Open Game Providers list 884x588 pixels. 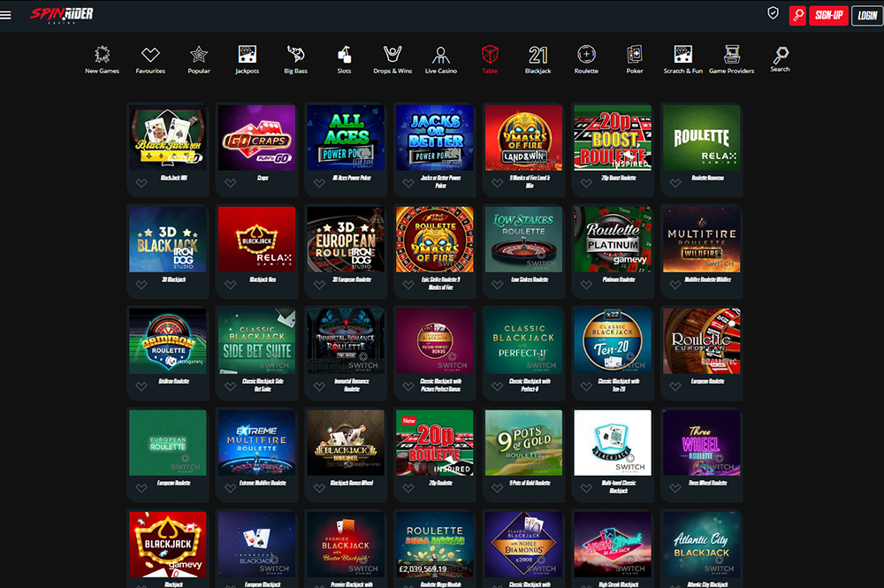[x=731, y=58]
